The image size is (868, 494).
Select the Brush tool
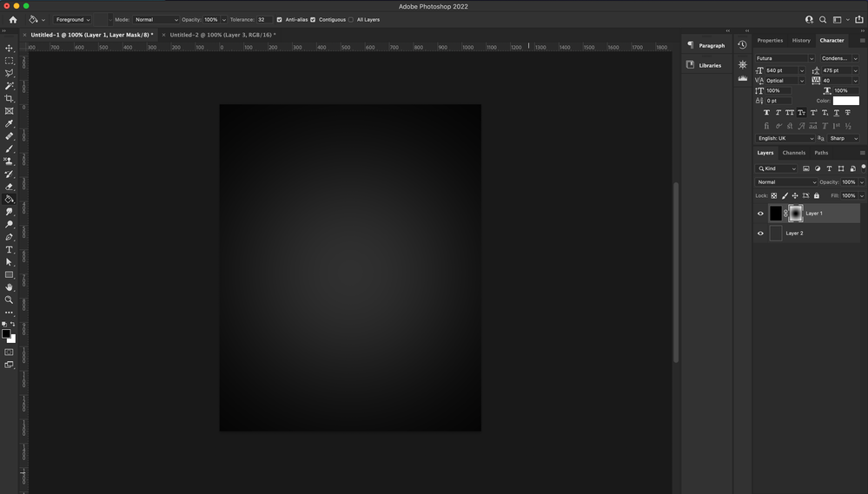pos(9,148)
